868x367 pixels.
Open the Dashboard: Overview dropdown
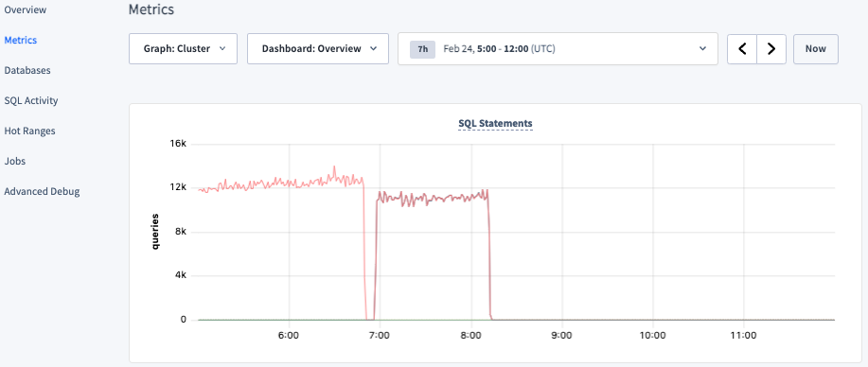coord(318,48)
